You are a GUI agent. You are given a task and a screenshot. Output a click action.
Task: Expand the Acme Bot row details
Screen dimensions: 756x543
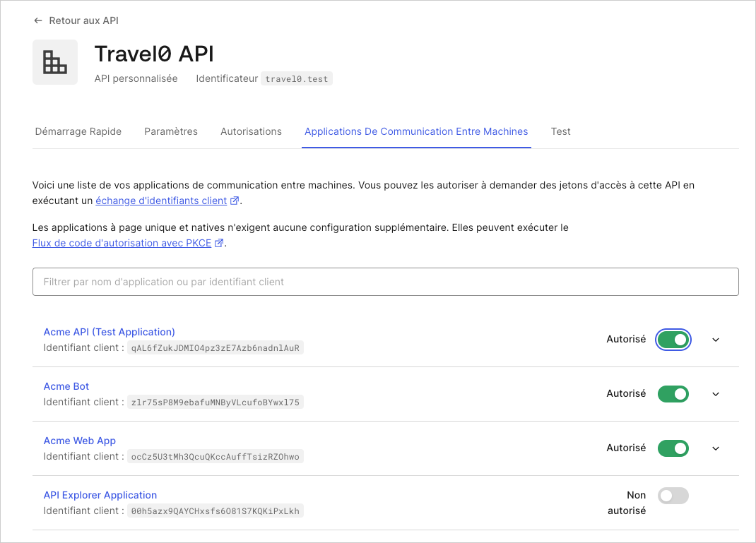[716, 394]
